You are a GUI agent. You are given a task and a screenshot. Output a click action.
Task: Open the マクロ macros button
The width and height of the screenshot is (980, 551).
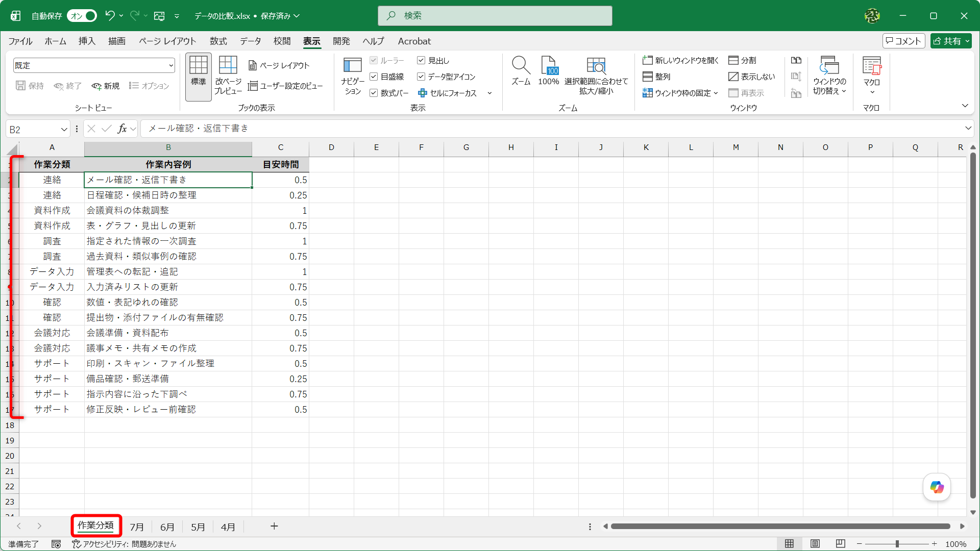click(x=872, y=76)
